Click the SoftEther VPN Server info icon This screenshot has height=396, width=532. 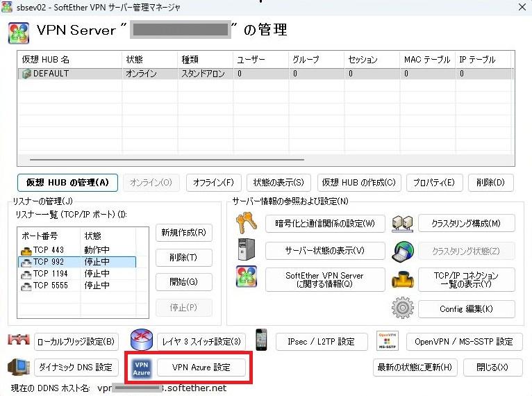coord(247,277)
